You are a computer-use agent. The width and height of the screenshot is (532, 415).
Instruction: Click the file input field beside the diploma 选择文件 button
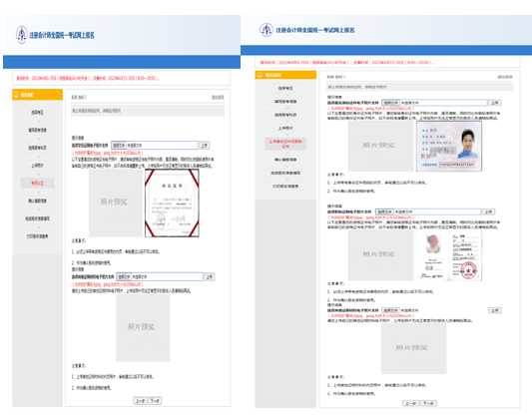click(162, 145)
